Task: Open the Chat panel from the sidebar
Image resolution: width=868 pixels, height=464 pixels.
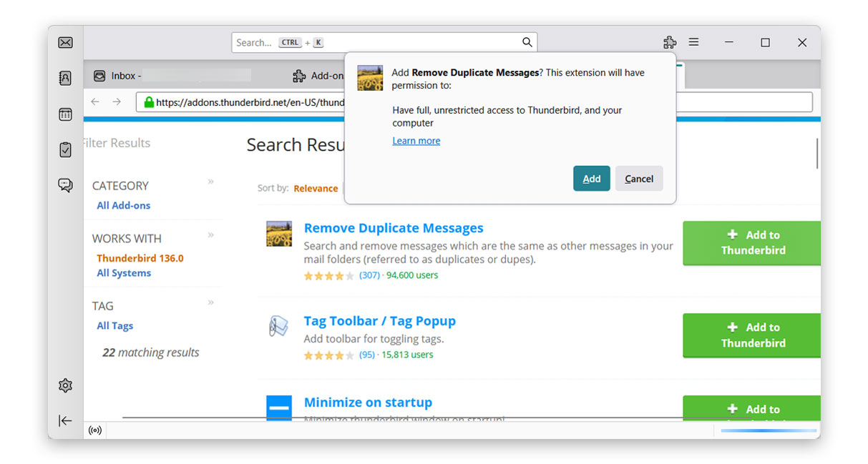Action: pyautogui.click(x=65, y=184)
